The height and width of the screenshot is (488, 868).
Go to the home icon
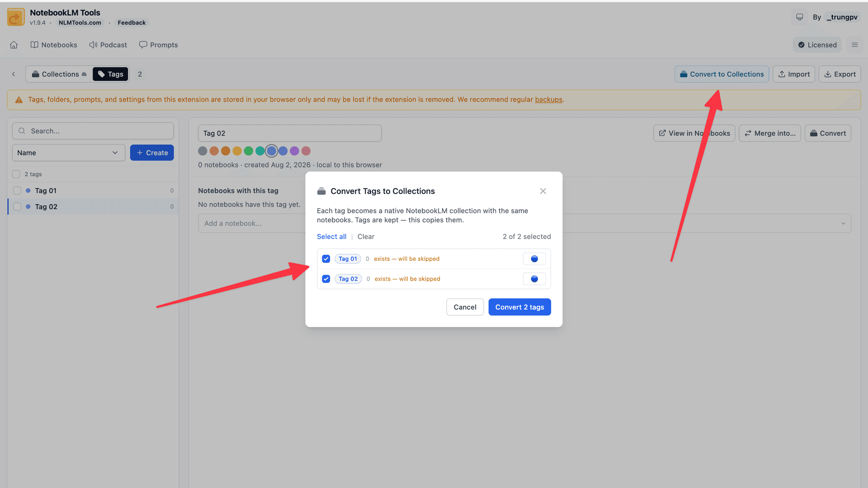click(x=14, y=45)
